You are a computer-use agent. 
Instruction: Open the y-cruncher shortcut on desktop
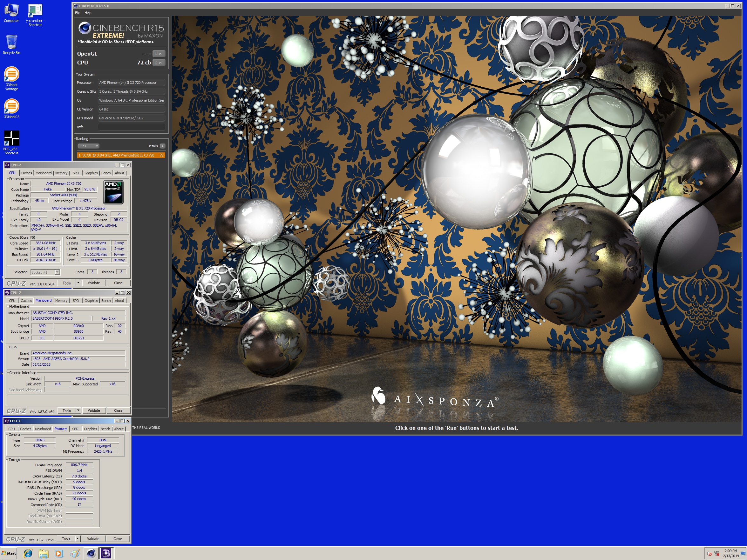tap(35, 15)
